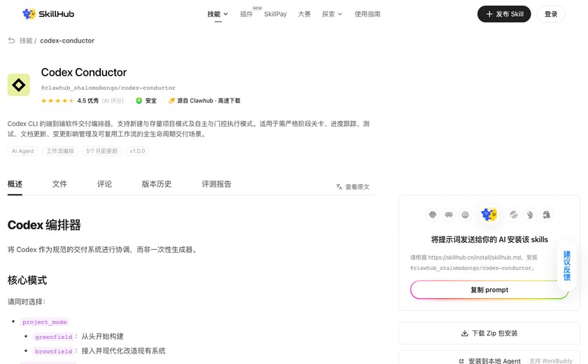Viewport: 588px width, 364px height.
Task: Switch to the 评论 tab
Action: 104,184
